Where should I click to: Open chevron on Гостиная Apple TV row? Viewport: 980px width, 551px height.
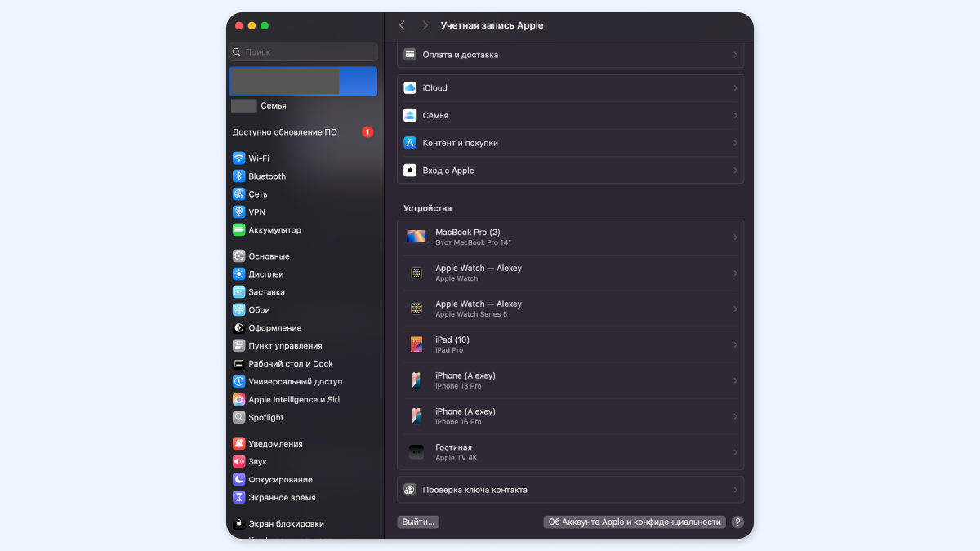pos(735,452)
